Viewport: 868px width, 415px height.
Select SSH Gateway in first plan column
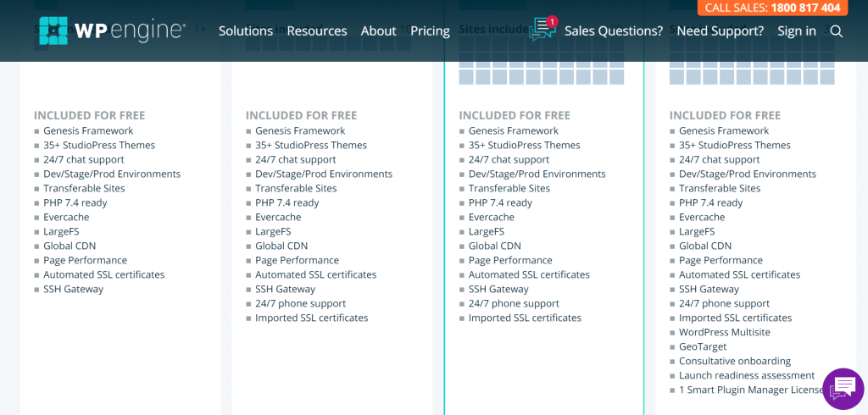[x=74, y=289]
